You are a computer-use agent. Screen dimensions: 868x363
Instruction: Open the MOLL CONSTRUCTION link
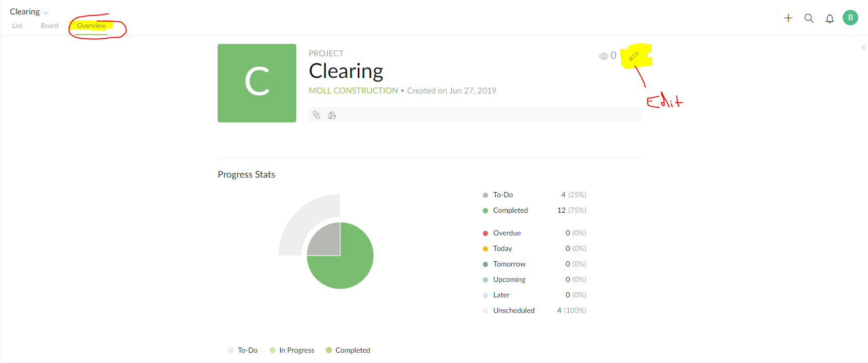coord(353,90)
